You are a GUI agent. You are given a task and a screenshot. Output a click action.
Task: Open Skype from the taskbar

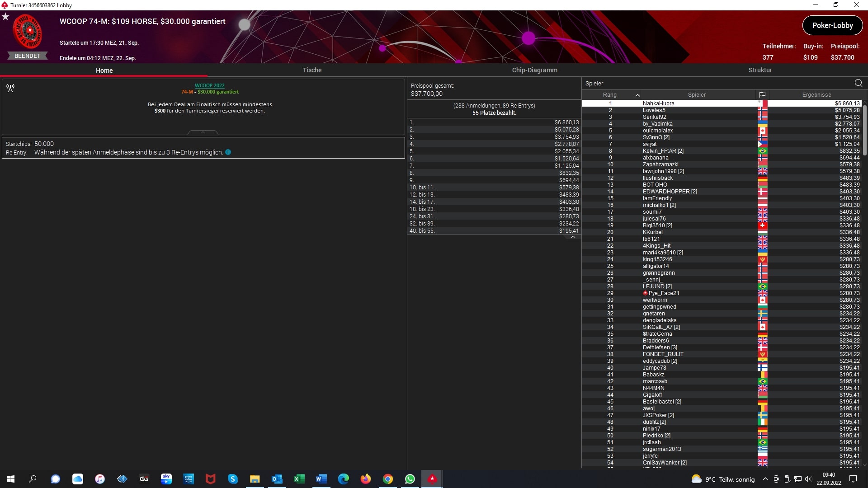click(x=233, y=479)
